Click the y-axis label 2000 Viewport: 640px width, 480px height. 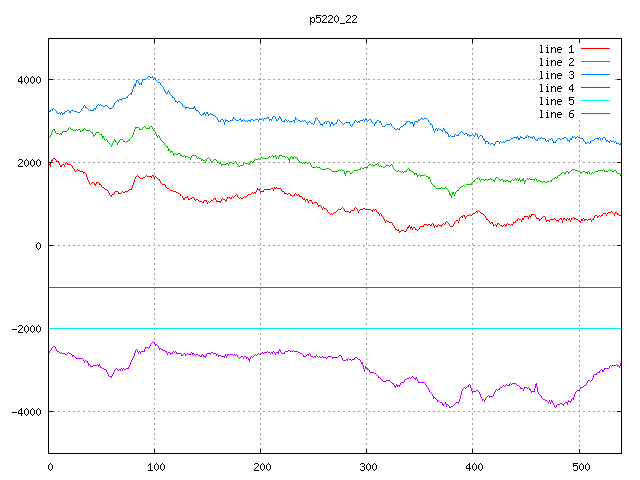pyautogui.click(x=29, y=163)
